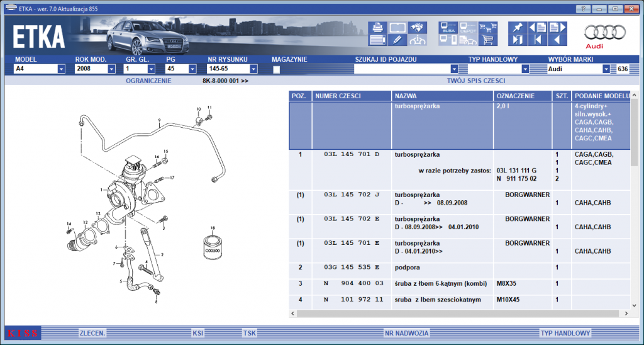Select the pencil edit icon
The width and height of the screenshot is (644, 345).
pos(397,40)
